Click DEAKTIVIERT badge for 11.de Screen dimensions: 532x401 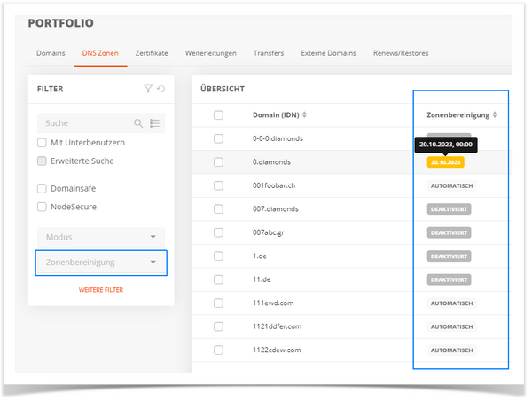point(449,279)
